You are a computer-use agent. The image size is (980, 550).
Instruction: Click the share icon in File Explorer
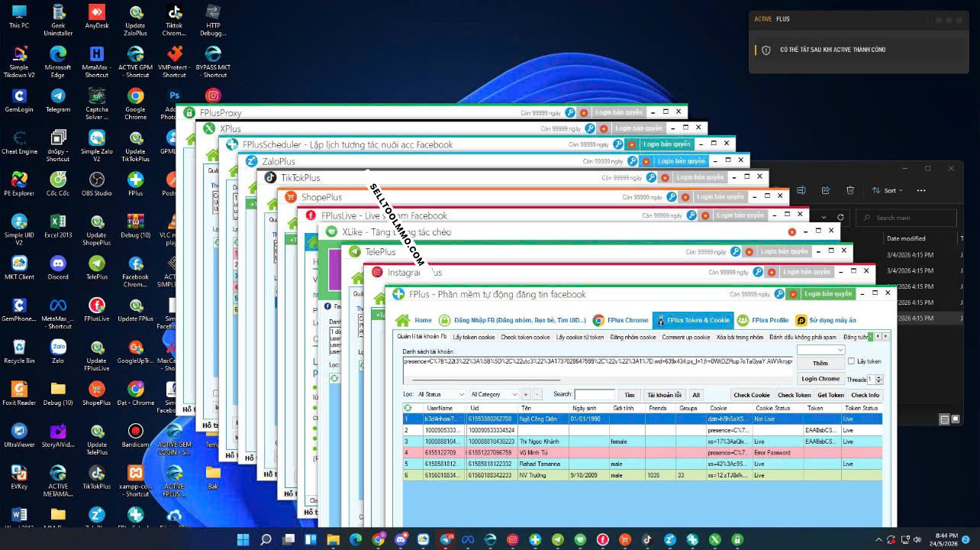coord(826,191)
